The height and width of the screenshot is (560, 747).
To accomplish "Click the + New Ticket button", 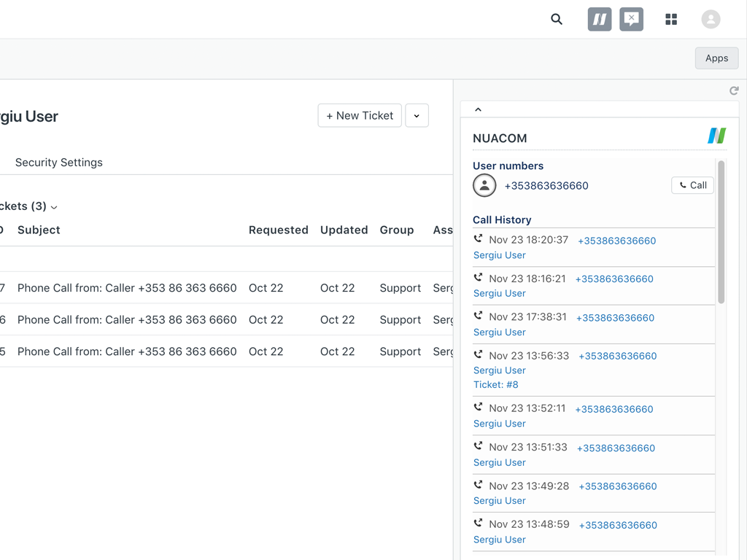I will [x=360, y=116].
